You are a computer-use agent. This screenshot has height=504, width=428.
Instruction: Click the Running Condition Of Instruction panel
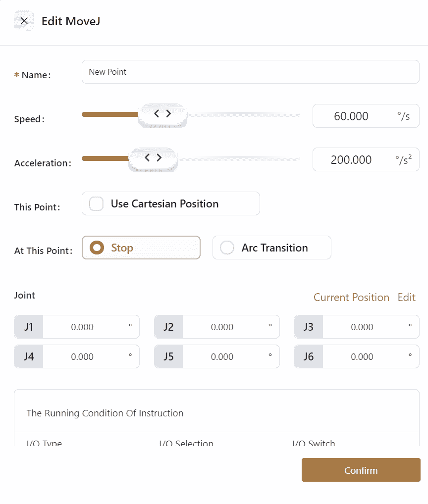pyautogui.click(x=216, y=413)
